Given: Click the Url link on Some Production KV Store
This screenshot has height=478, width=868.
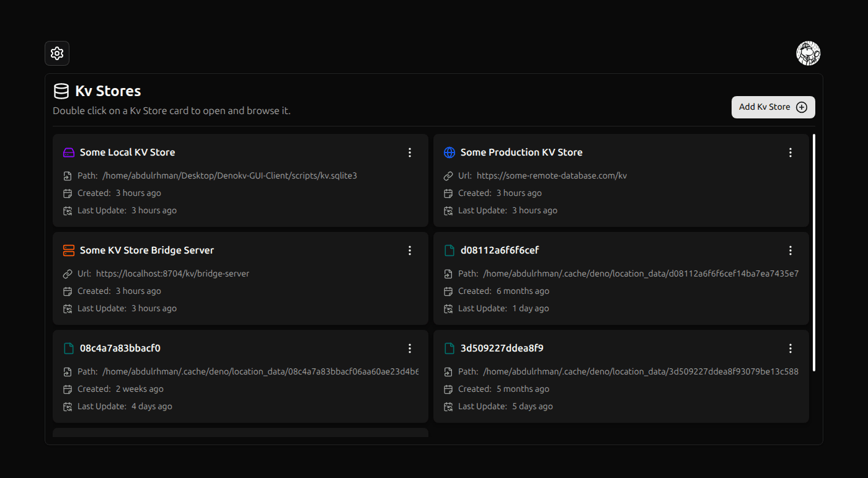Looking at the screenshot, I should [551, 175].
